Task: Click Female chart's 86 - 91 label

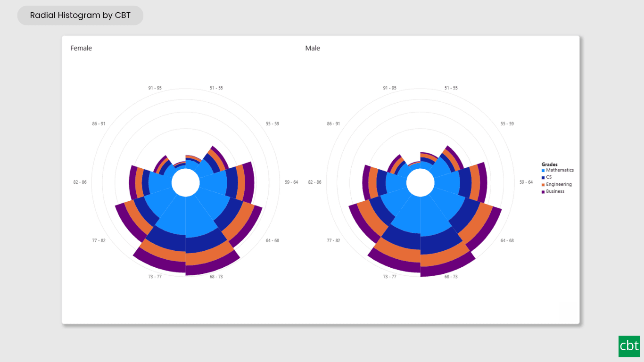Action: (x=99, y=124)
